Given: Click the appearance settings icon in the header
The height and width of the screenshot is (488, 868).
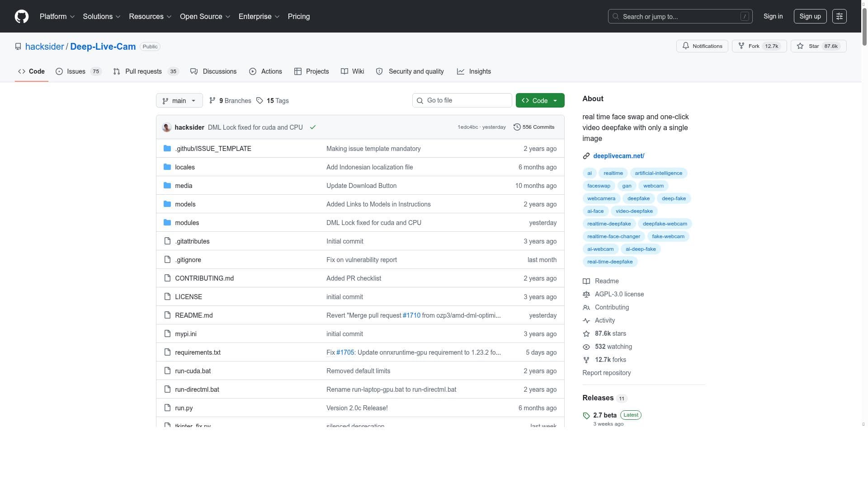Looking at the screenshot, I should [x=840, y=16].
